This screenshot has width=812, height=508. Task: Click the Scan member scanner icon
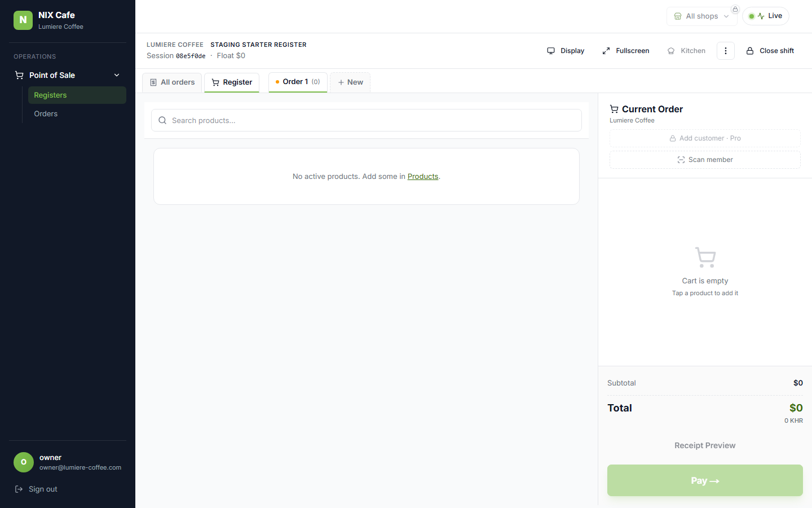tap(681, 160)
